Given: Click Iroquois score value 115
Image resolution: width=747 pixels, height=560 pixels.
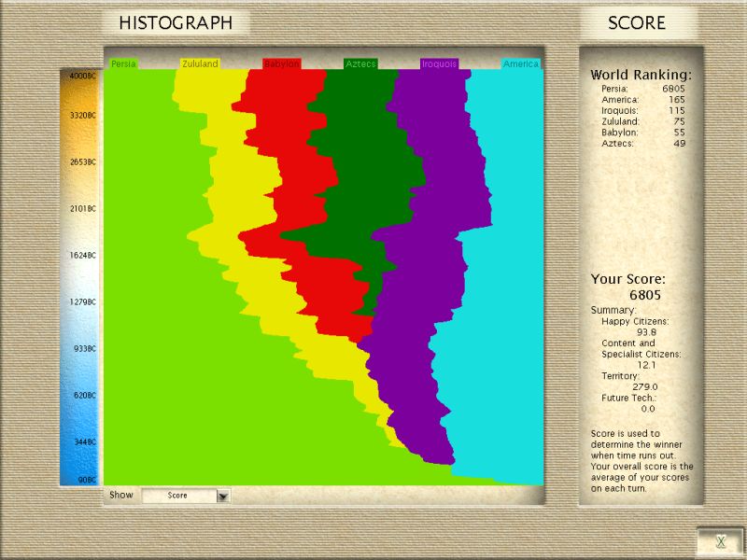Looking at the screenshot, I should 676,110.
